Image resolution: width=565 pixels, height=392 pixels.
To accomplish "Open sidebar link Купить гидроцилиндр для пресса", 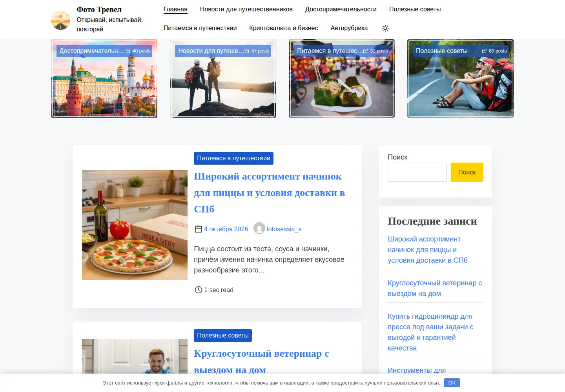I will (x=430, y=332).
